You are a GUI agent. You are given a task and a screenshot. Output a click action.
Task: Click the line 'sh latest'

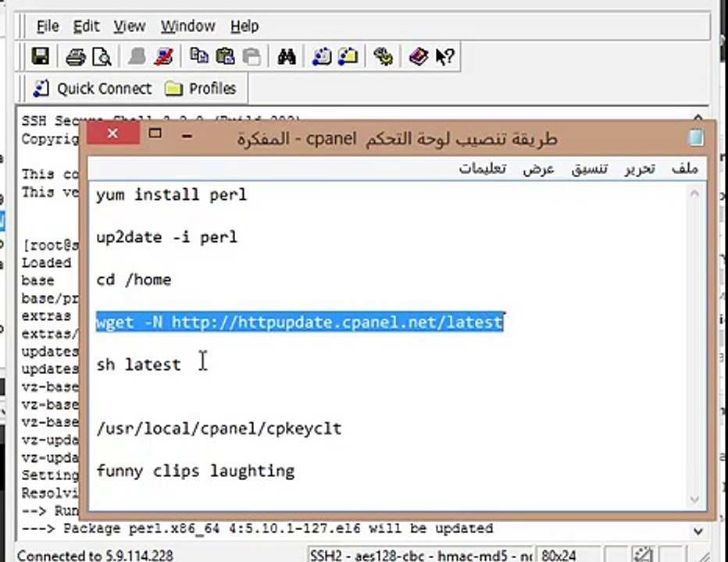pyautogui.click(x=138, y=365)
